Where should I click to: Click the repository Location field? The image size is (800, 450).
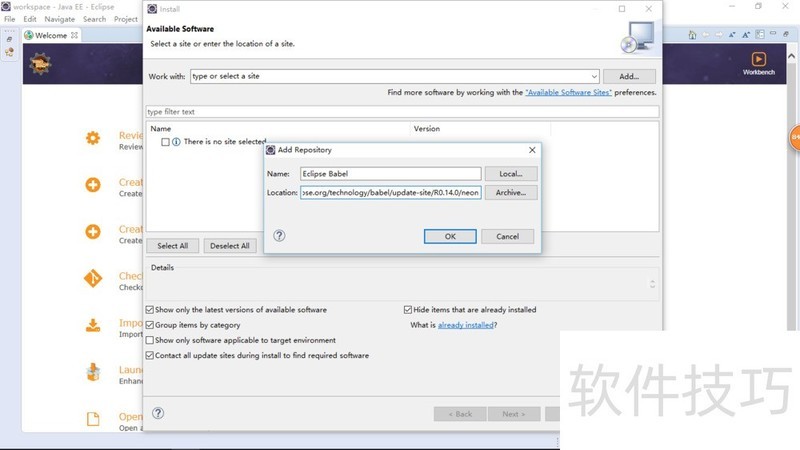tap(390, 192)
